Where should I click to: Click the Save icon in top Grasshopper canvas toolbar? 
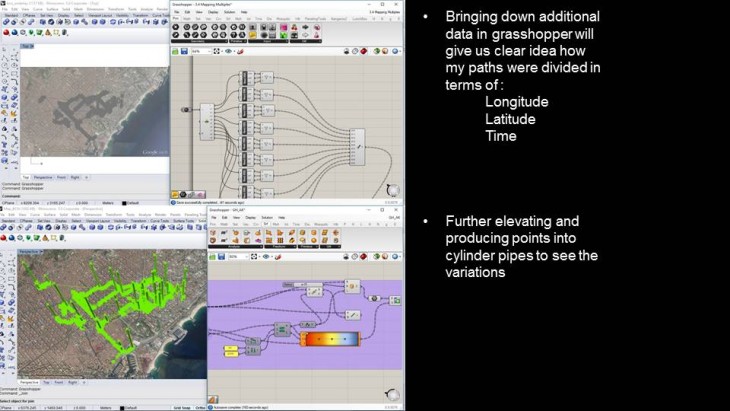pos(184,51)
